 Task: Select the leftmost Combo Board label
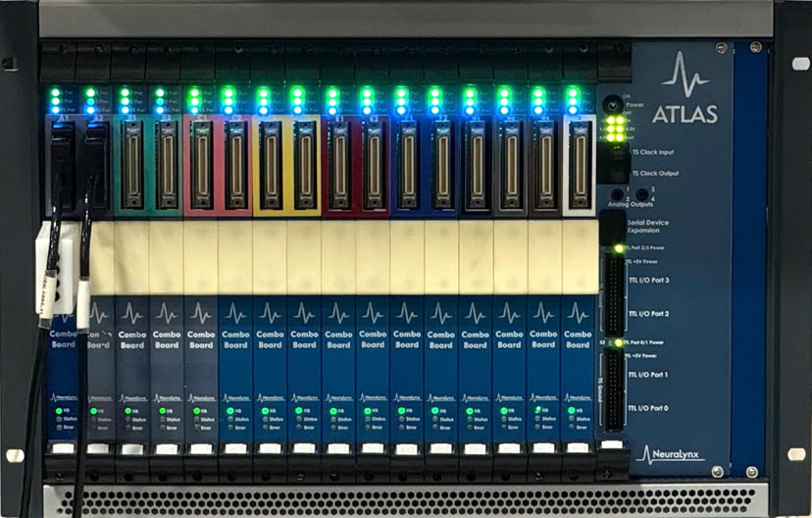tap(64, 338)
